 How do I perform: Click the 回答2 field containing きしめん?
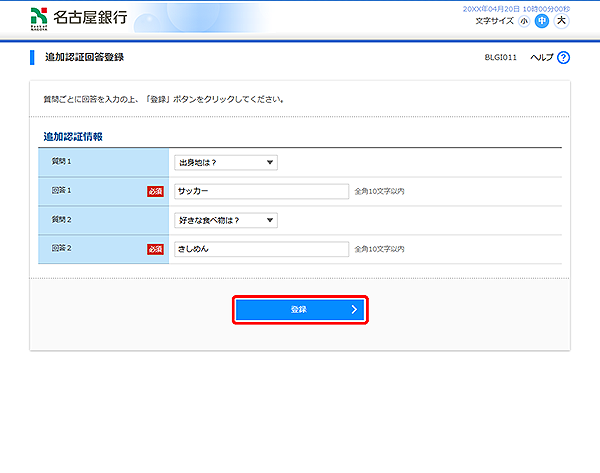pyautogui.click(x=261, y=249)
